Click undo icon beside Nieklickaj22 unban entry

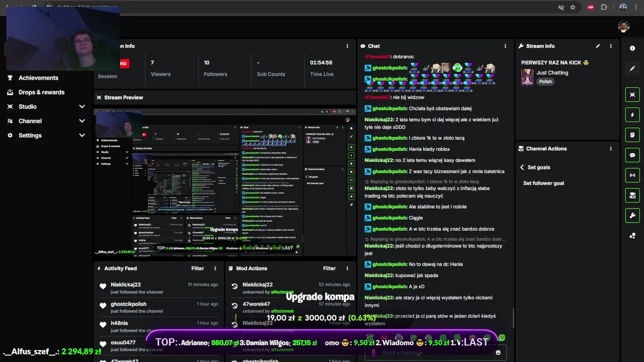pyautogui.click(x=234, y=287)
